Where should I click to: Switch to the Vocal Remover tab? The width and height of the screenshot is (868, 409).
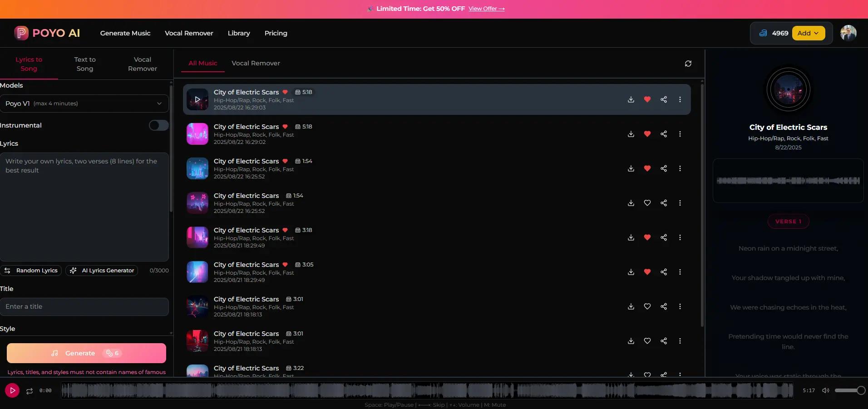tap(256, 63)
